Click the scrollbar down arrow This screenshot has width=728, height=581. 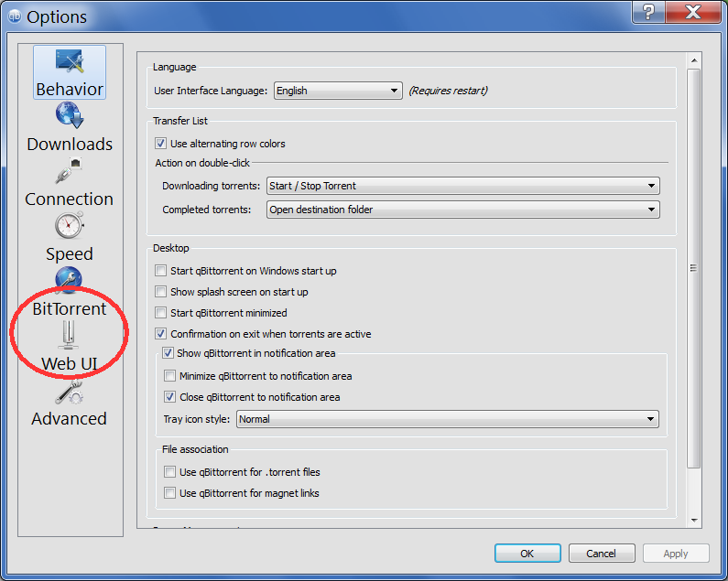coord(694,521)
